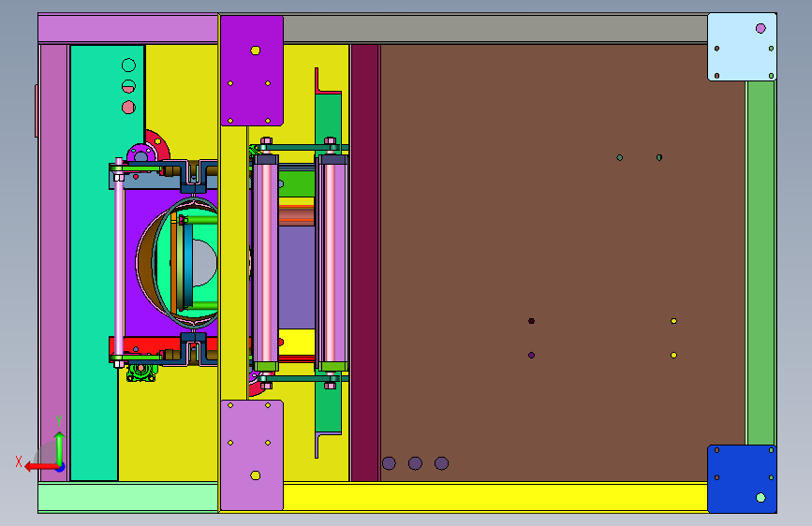Select the right pink pneumatic cylinder

(x=332, y=263)
